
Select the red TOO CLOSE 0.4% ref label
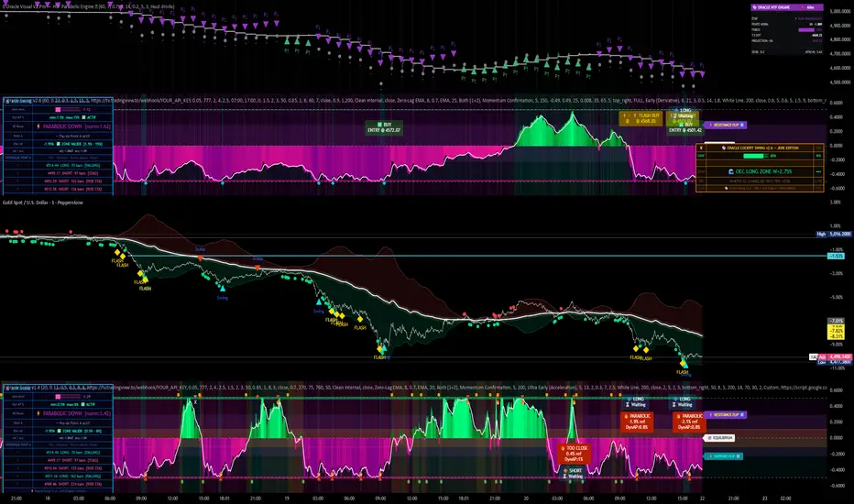(574, 454)
